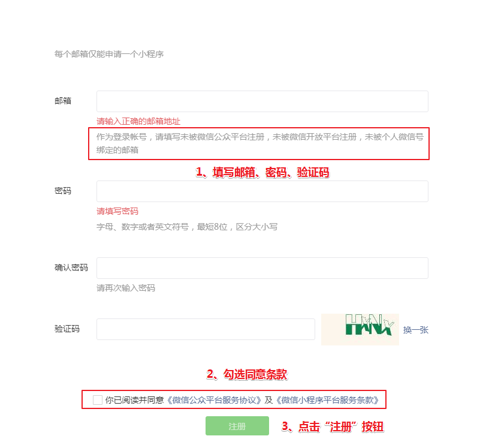Tick the agreement checkbox for terms
This screenshot has width=483, height=448.
coord(97,400)
